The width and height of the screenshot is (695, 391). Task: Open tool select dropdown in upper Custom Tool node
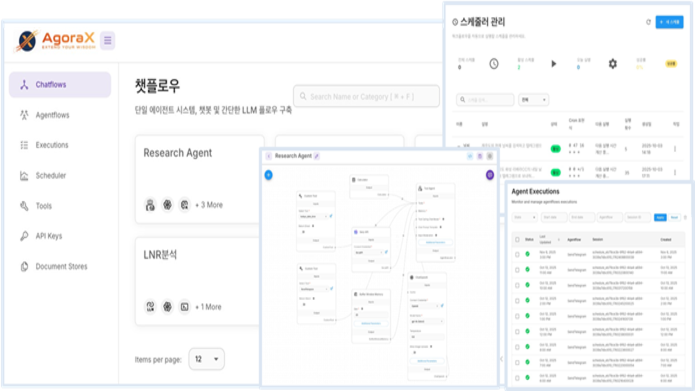[x=313, y=216]
